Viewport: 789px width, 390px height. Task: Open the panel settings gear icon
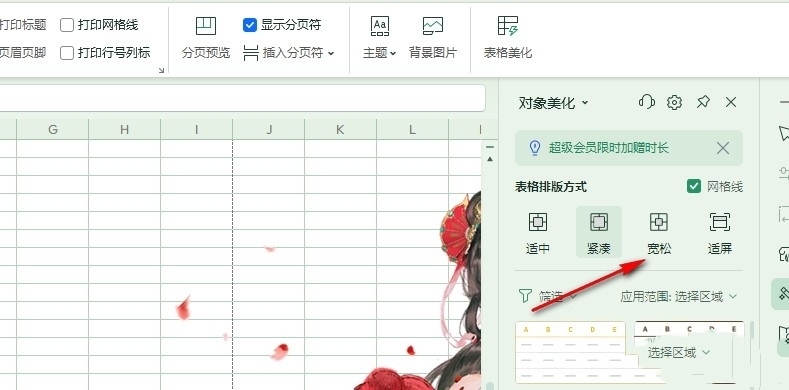click(x=674, y=103)
